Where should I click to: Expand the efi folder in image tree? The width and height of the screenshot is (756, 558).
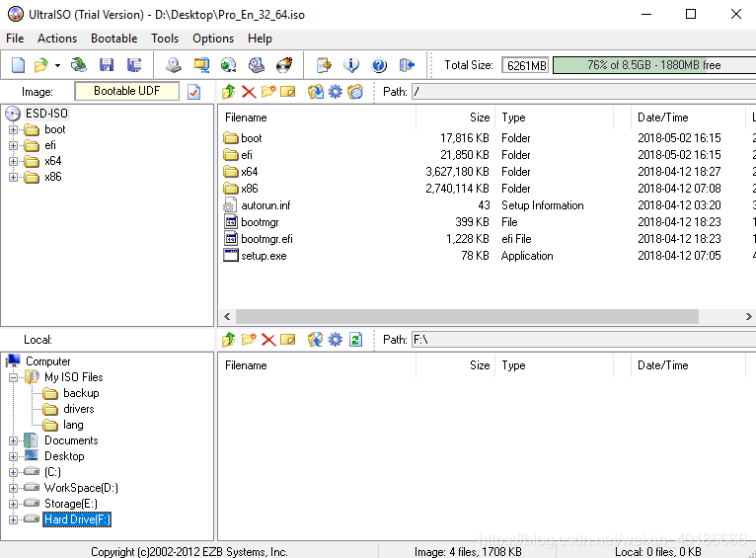point(14,145)
